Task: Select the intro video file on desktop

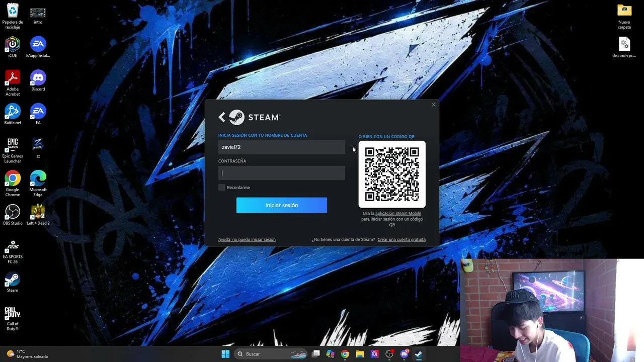Action: click(x=38, y=15)
